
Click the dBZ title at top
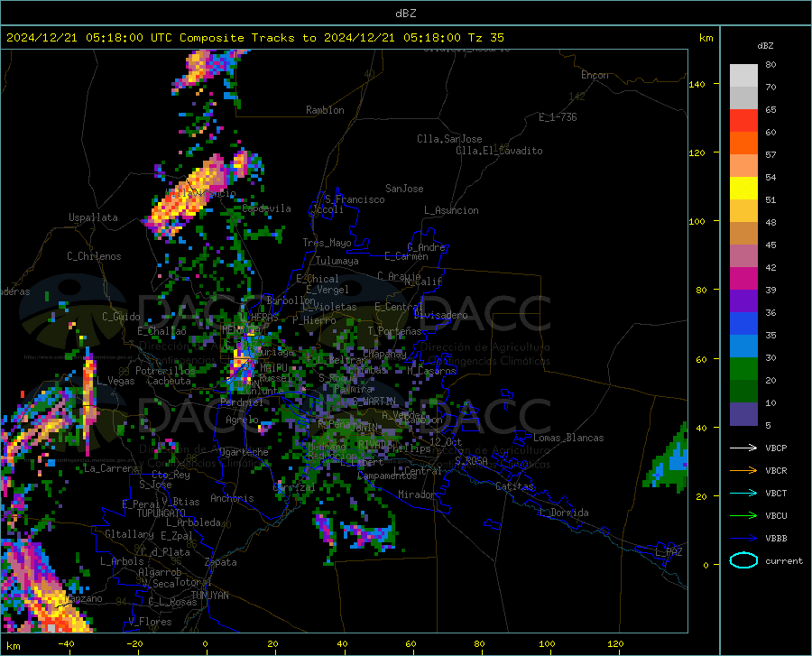[405, 14]
